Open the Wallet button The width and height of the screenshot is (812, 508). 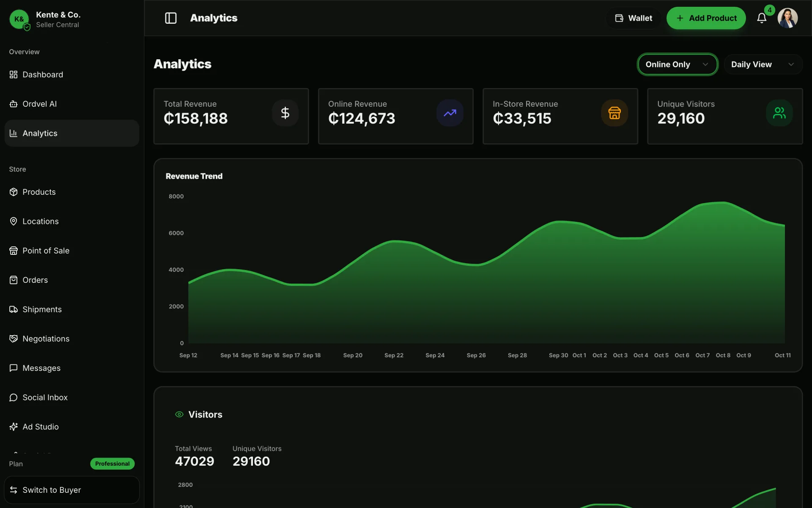pyautogui.click(x=634, y=18)
